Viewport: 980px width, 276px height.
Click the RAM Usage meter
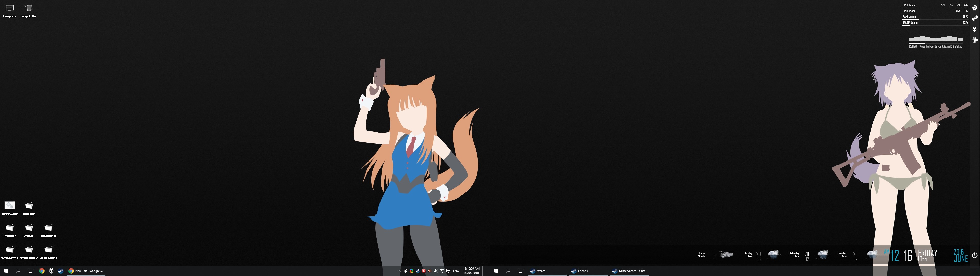pos(935,17)
